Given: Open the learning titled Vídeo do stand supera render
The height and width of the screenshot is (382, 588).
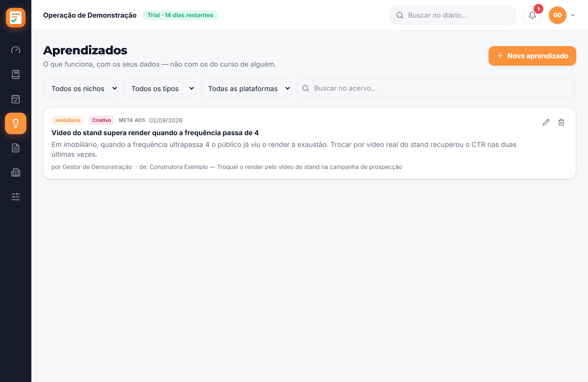Looking at the screenshot, I should click(155, 133).
